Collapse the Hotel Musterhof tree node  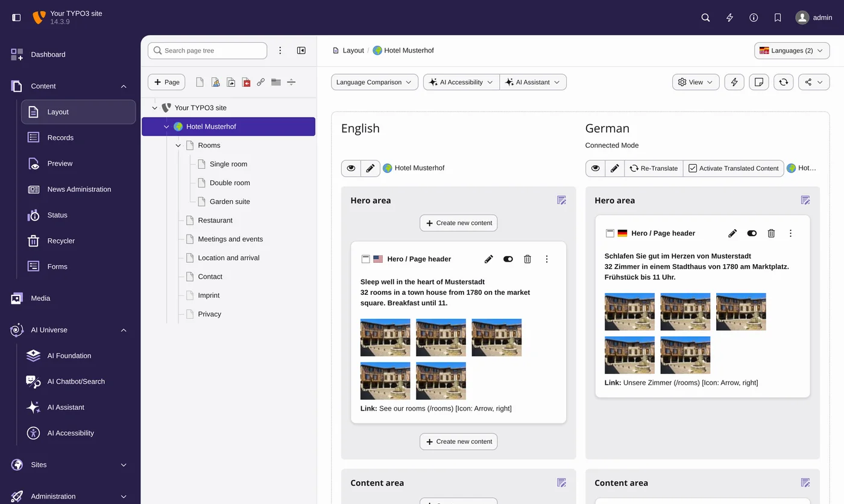tap(166, 127)
